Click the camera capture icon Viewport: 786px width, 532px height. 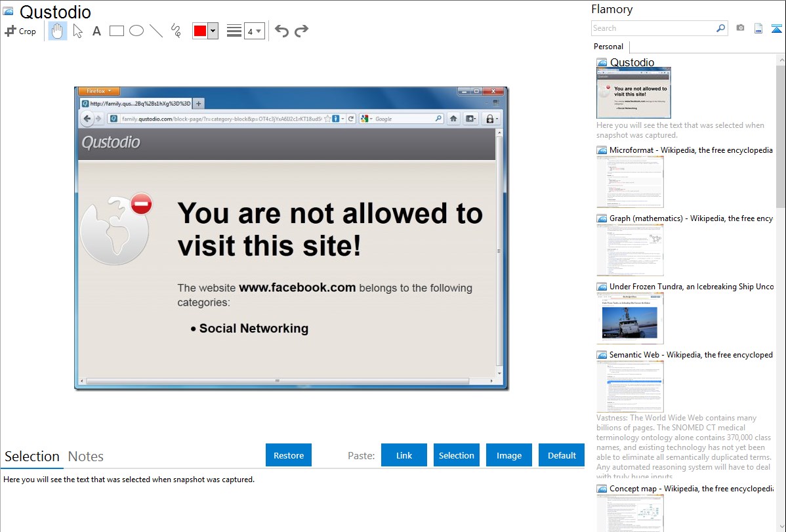point(740,28)
